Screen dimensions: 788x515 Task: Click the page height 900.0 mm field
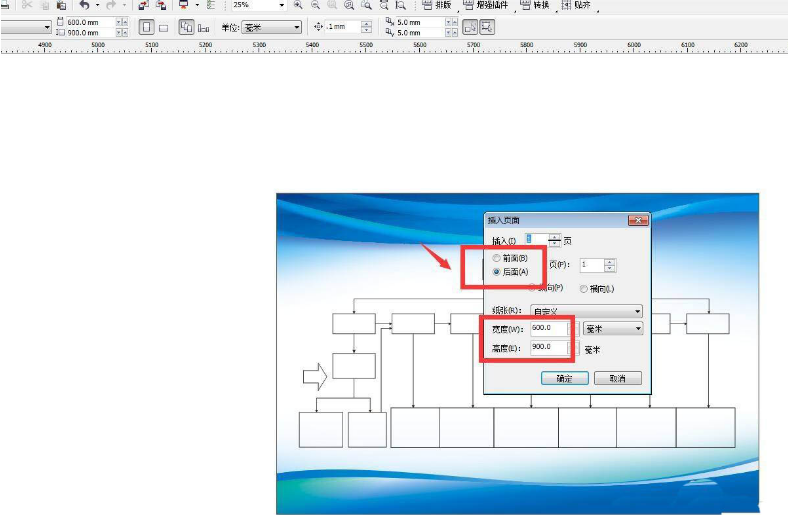coord(90,32)
